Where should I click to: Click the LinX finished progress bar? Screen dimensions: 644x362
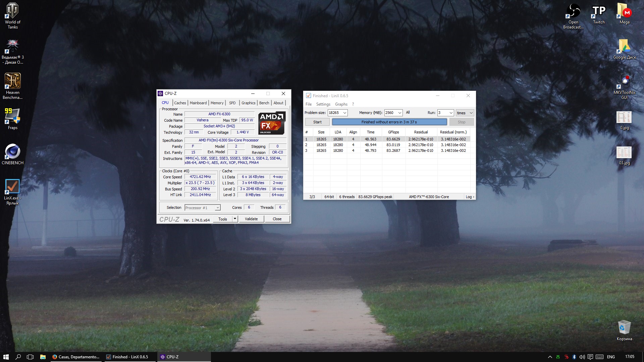pyautogui.click(x=389, y=122)
